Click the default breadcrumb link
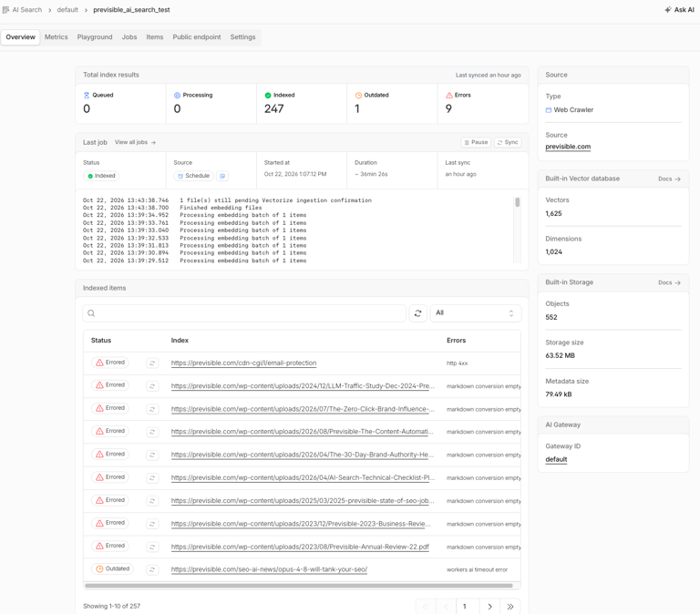Screen dimensions: 700x614 click(x=67, y=10)
